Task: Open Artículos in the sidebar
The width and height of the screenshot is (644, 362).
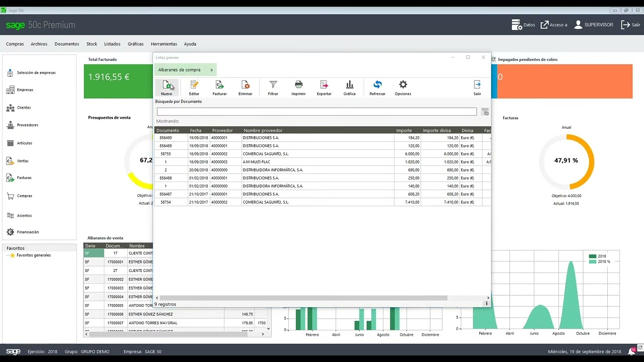Action: [25, 143]
